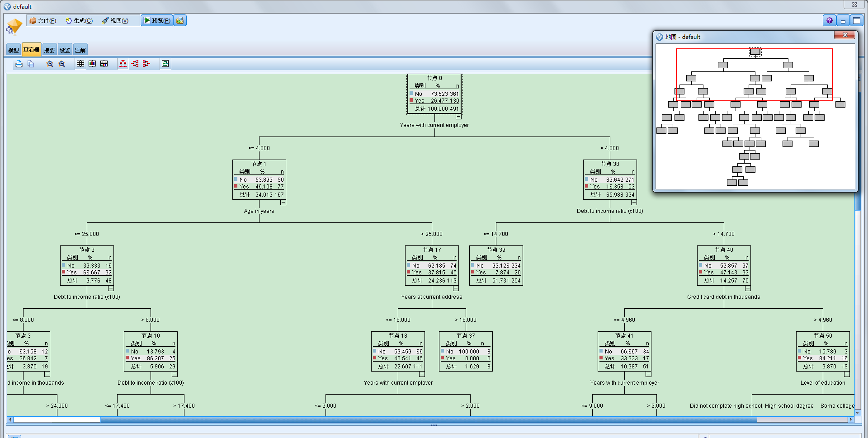Screen dimensions: 868x438
Task: Collapse the 节点 1 branch
Action: click(x=283, y=203)
